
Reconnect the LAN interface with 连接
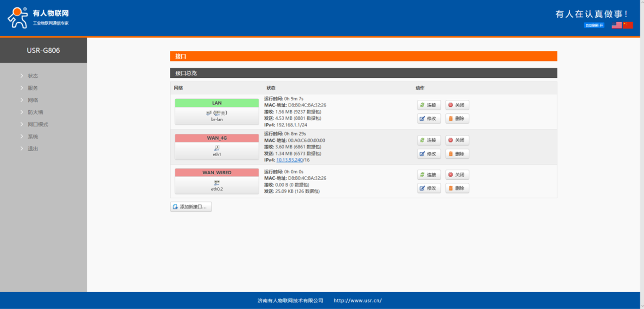429,105
